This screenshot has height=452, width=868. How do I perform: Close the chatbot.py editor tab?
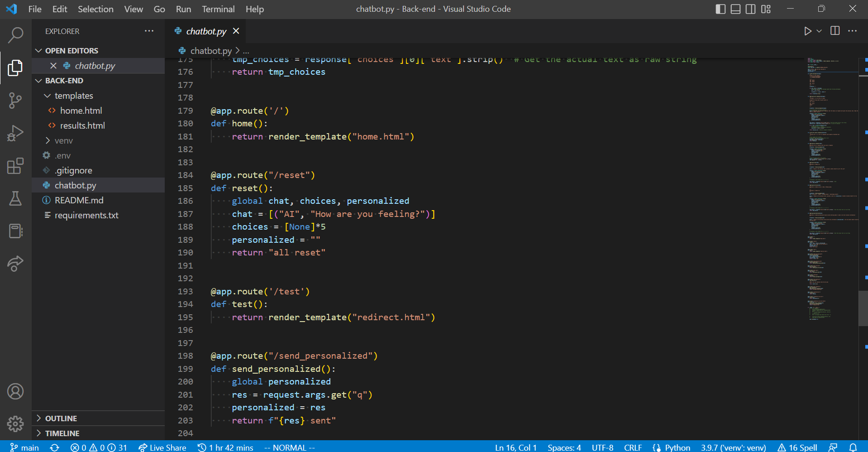click(236, 31)
